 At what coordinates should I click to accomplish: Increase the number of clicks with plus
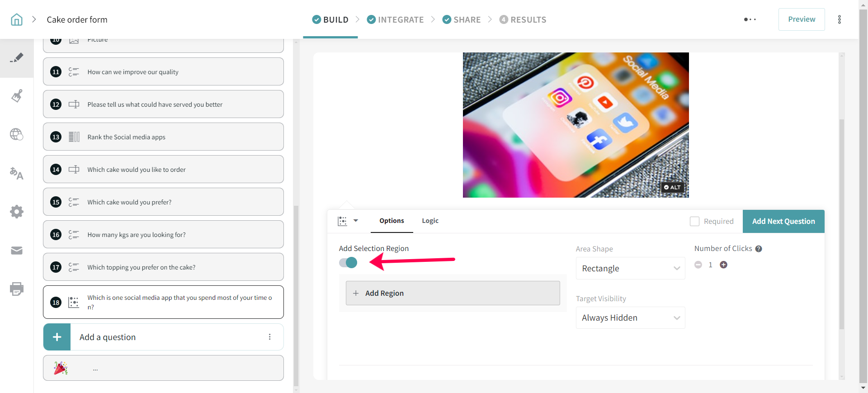click(723, 265)
